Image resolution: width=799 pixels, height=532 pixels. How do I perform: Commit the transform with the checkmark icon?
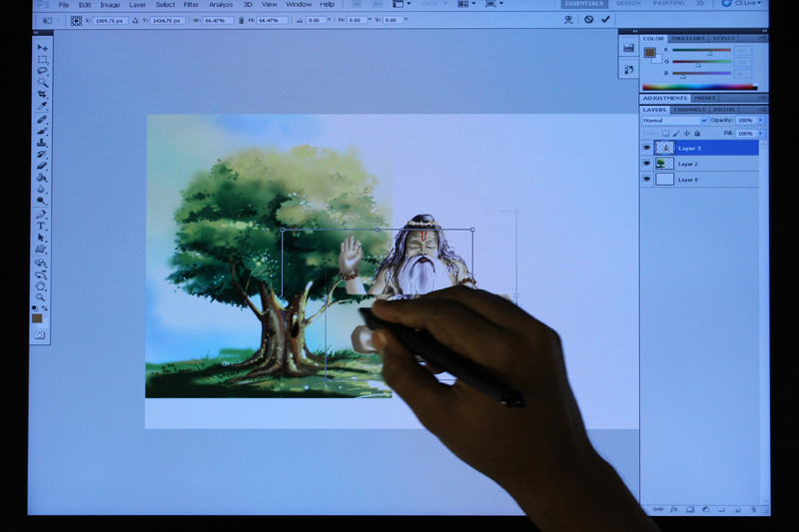[x=605, y=19]
